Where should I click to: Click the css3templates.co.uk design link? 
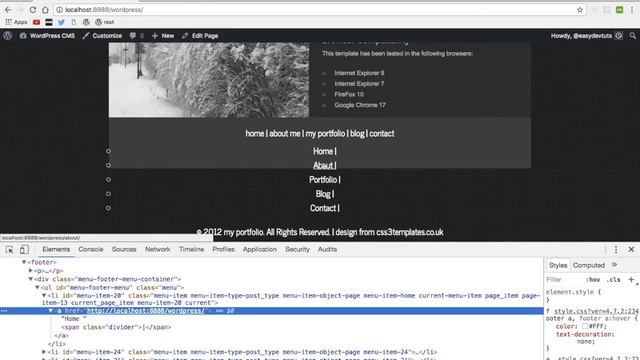409,232
